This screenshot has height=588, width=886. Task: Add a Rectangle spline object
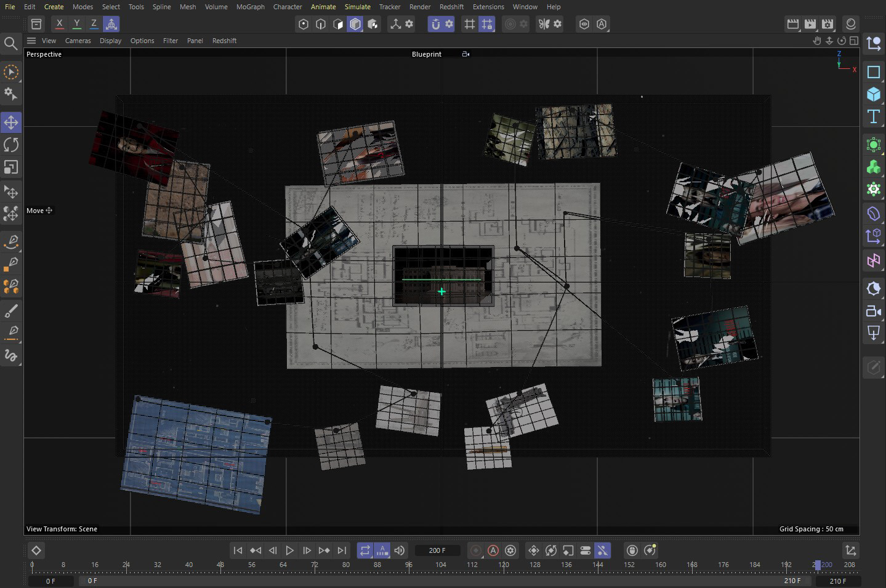click(x=873, y=72)
